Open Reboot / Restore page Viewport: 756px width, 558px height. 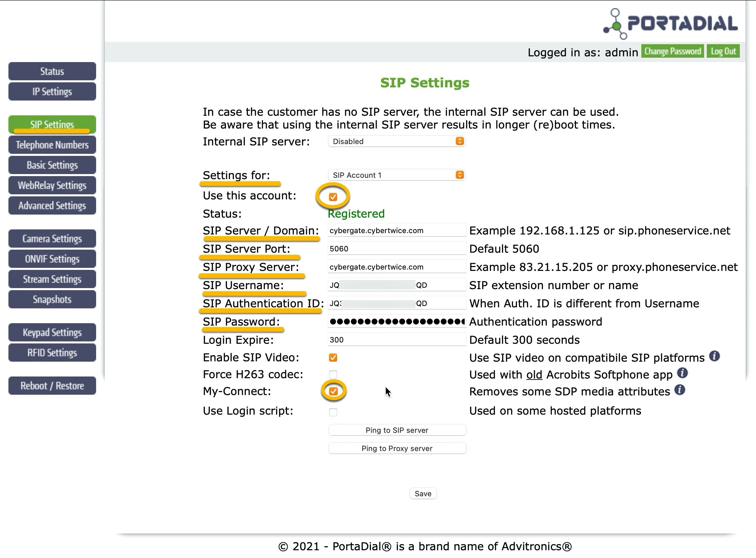[x=52, y=386]
